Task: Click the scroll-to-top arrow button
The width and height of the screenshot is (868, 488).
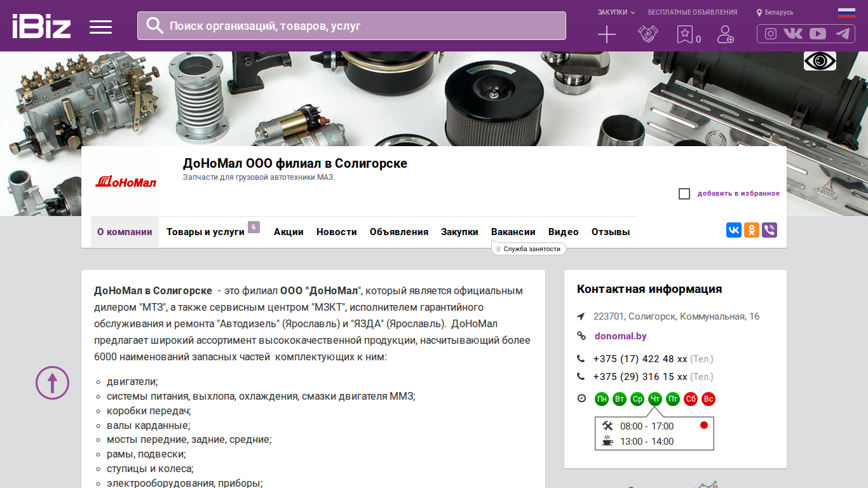Action: click(x=52, y=383)
